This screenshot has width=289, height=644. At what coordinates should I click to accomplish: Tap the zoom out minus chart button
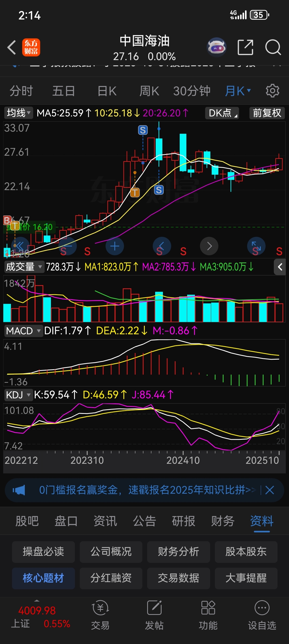click(x=67, y=246)
